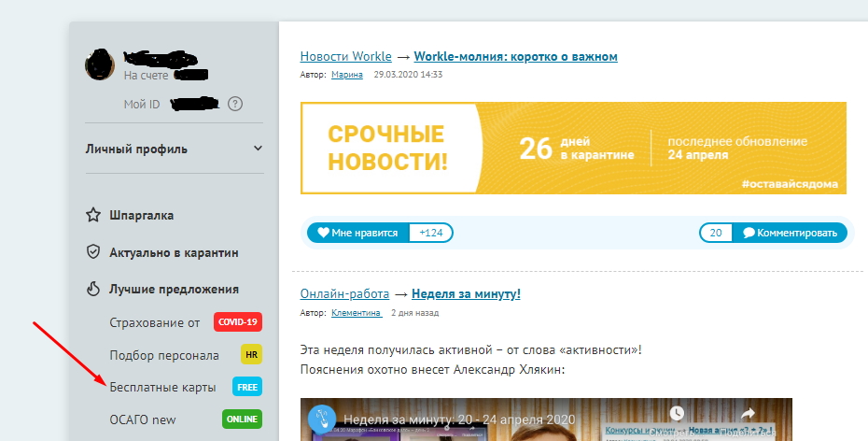This screenshot has width=868, height=441.
Task: Click the yellow HR badge
Action: click(251, 354)
